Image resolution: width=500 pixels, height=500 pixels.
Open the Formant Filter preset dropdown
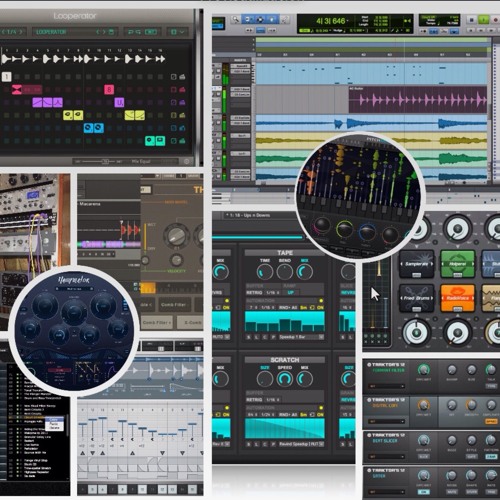tap(386, 386)
